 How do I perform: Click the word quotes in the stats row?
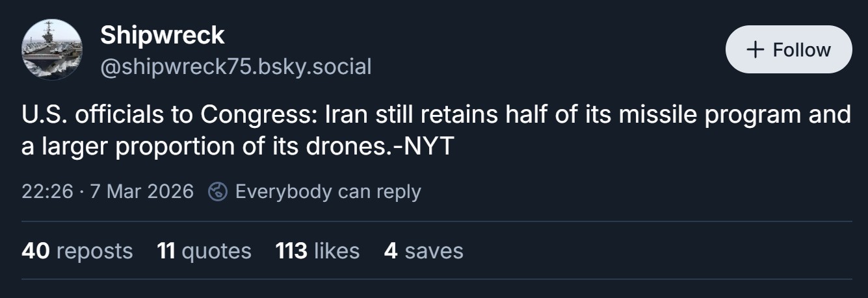click(x=216, y=251)
